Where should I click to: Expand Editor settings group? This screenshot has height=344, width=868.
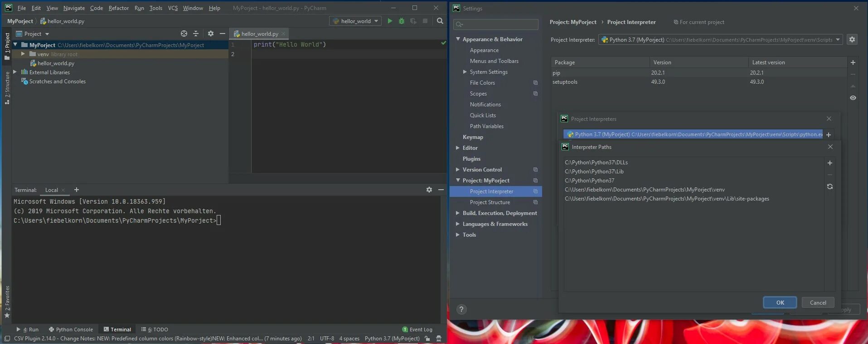458,148
